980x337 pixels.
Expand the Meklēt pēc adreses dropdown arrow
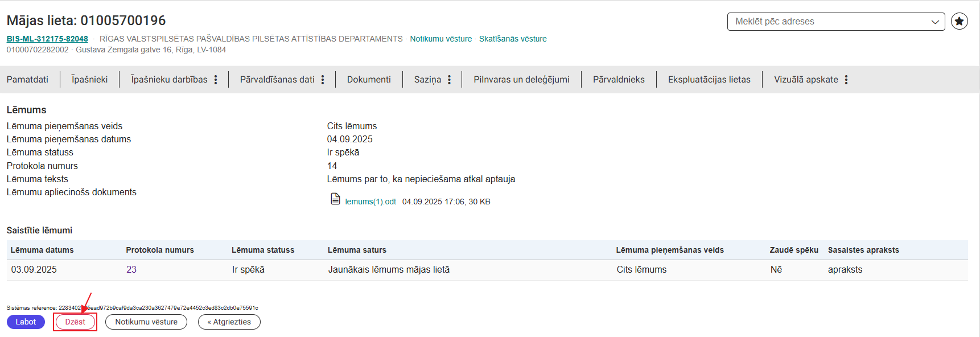(x=935, y=22)
